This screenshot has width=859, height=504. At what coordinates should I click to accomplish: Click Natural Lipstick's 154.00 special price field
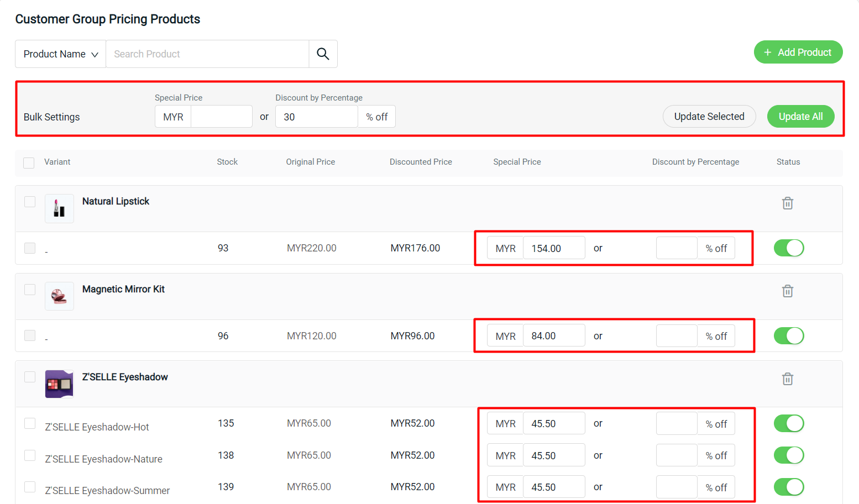(554, 248)
